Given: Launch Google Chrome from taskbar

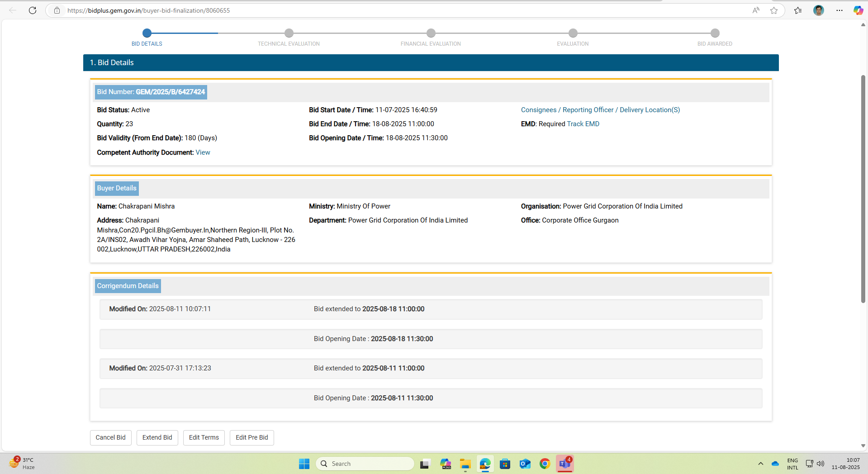Looking at the screenshot, I should (x=545, y=464).
